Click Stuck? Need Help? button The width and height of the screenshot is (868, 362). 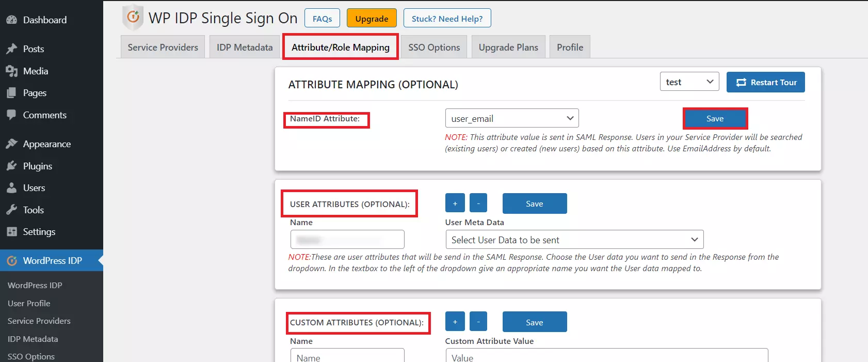tap(447, 18)
